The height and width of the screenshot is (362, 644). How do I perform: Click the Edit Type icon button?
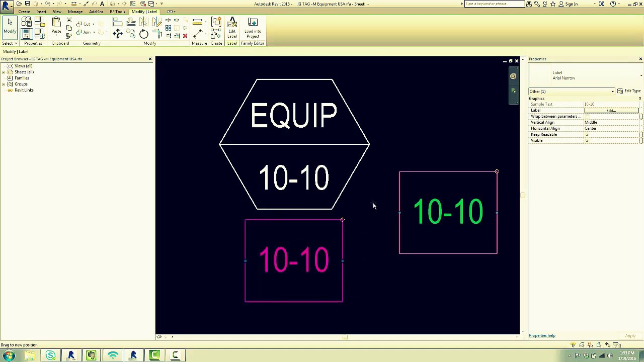628,91
